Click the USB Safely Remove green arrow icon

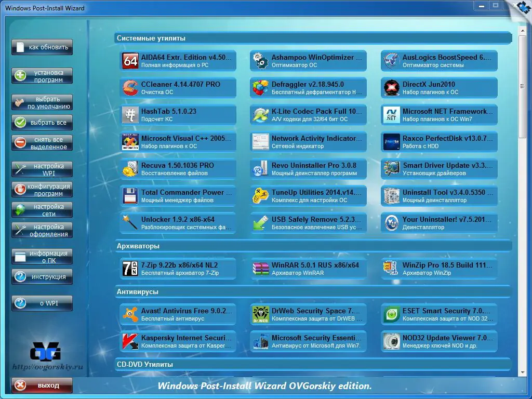pos(261,223)
